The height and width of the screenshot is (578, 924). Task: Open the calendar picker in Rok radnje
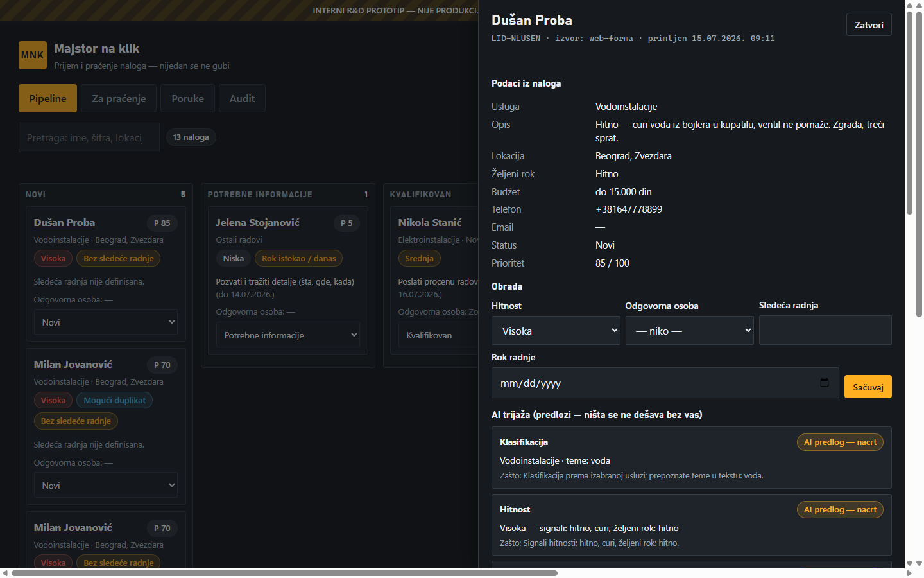point(825,383)
